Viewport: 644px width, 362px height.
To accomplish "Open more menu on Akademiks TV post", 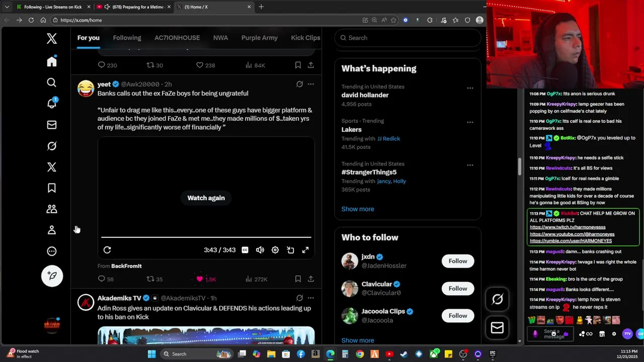I will pos(311,298).
